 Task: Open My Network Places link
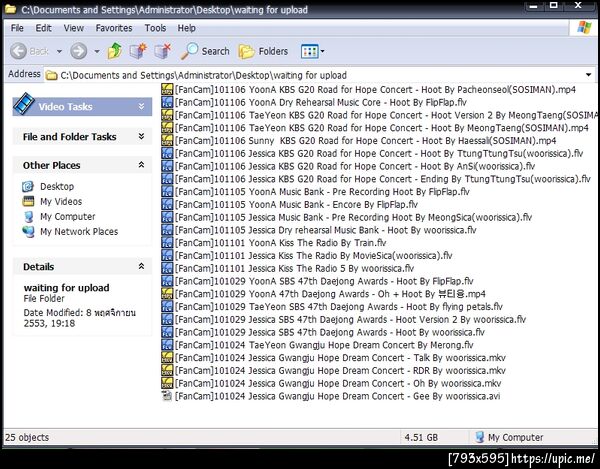[79, 231]
